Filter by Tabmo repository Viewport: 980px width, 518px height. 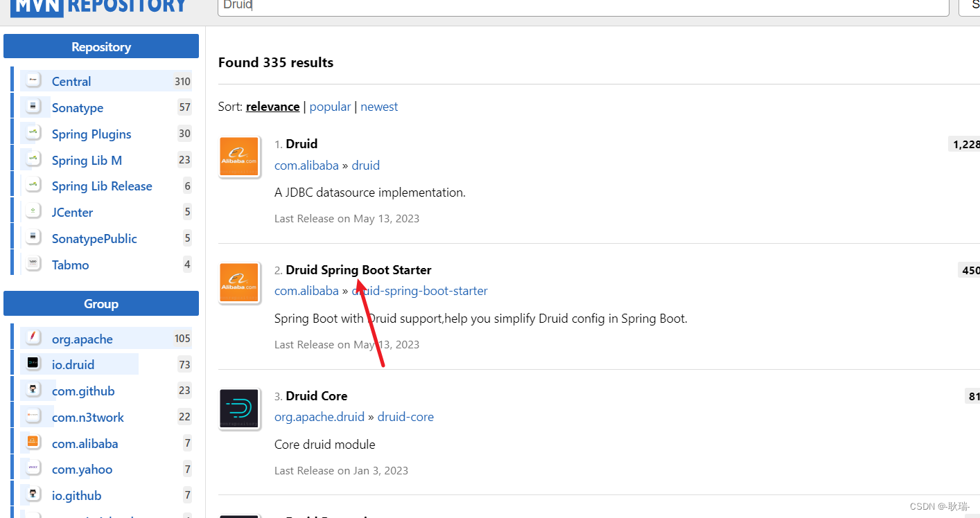[70, 265]
